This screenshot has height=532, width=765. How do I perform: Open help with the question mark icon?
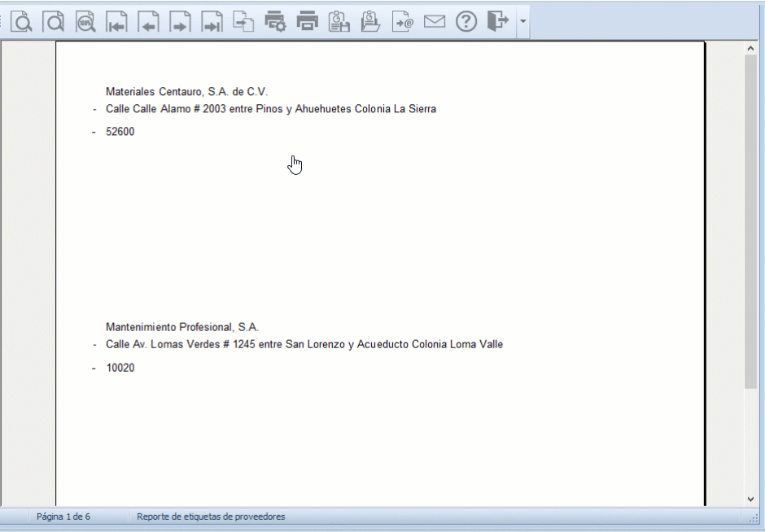tap(466, 22)
